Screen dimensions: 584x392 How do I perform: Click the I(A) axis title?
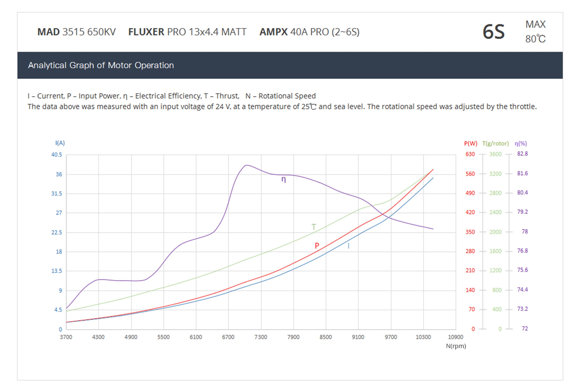(x=60, y=143)
